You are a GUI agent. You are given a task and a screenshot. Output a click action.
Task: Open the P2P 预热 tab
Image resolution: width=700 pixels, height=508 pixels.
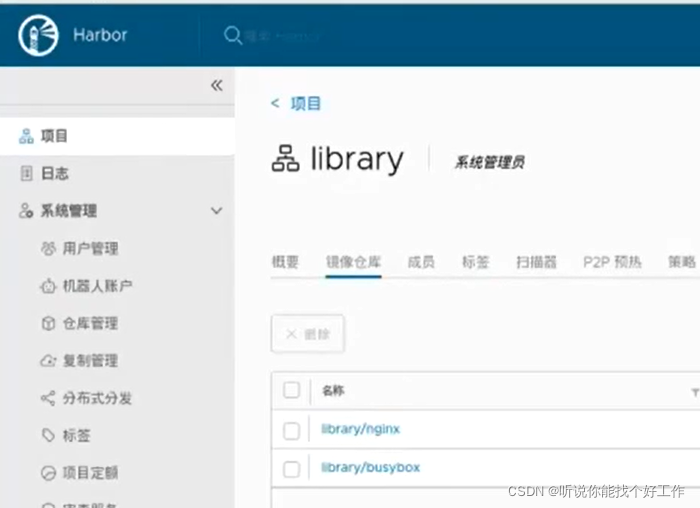[x=612, y=262]
